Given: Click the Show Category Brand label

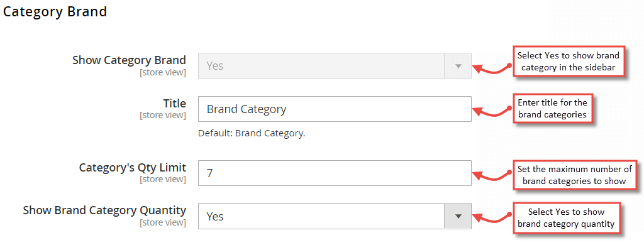Looking at the screenshot, I should [129, 60].
